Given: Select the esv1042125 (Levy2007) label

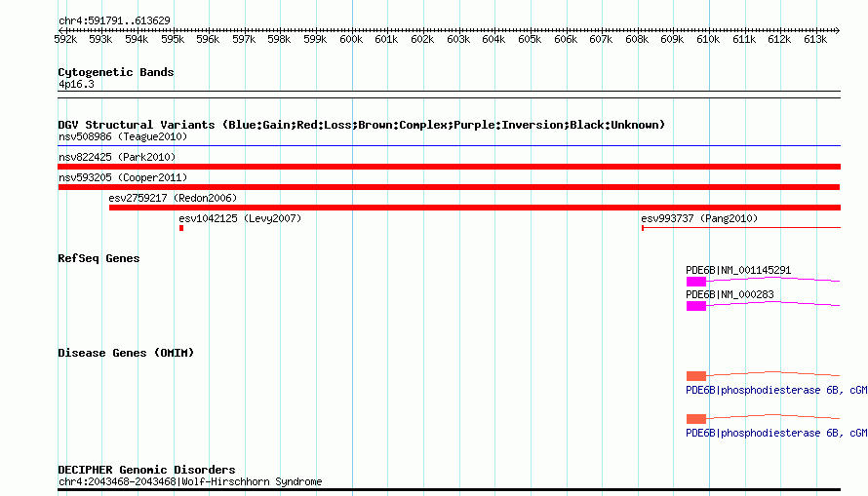Looking at the screenshot, I should pyautogui.click(x=240, y=218).
